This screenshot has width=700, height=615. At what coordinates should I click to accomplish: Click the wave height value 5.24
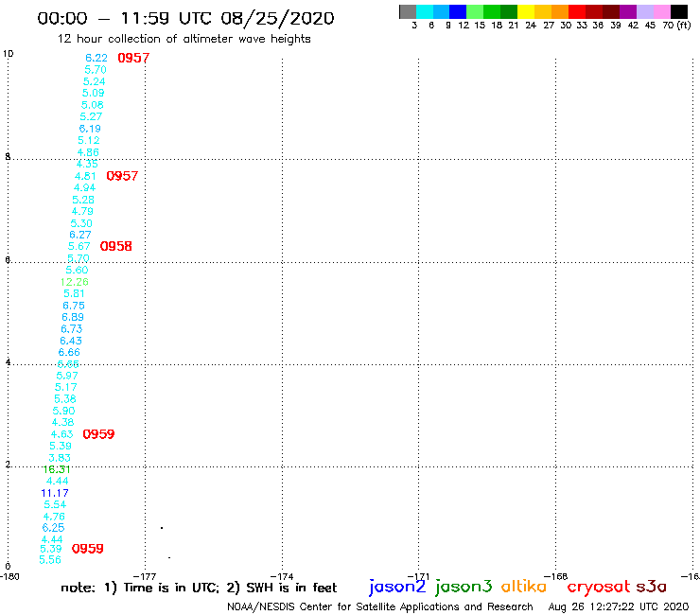95,81
